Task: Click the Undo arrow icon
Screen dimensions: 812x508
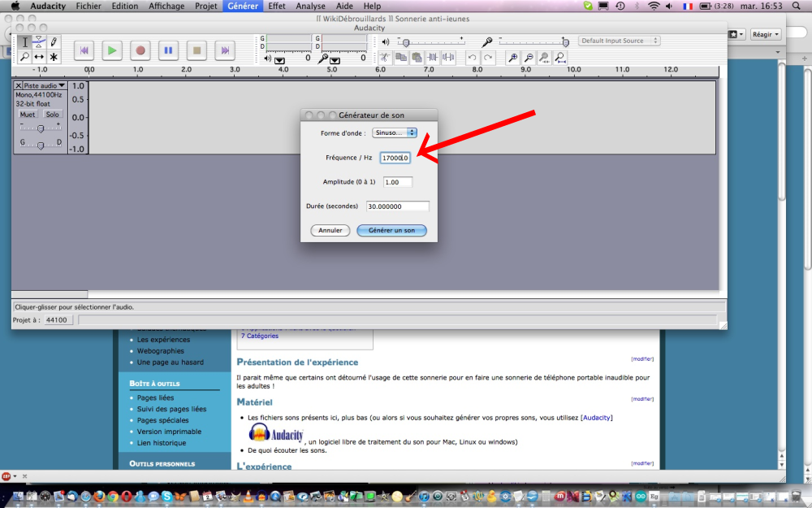Action: 473,58
